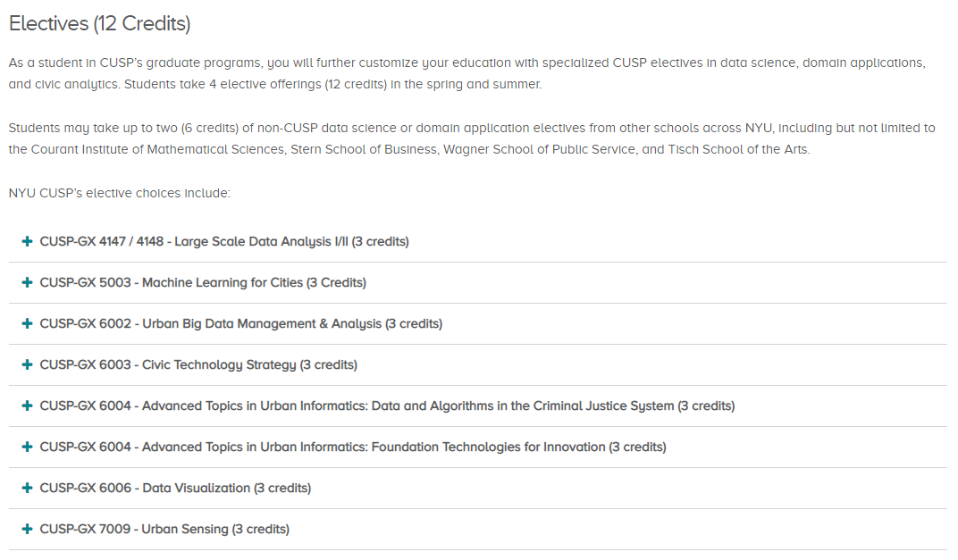
Task: Click the plus icon beside Large Scale Data Analysis
Action: [27, 241]
